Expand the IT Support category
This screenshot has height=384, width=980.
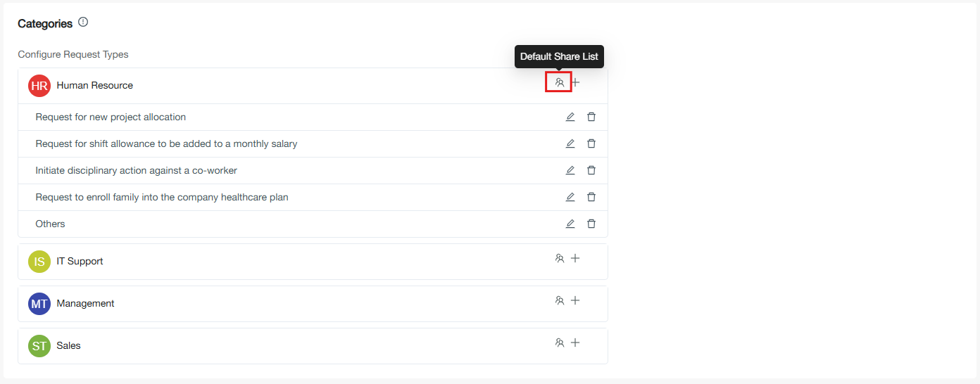[x=80, y=262]
